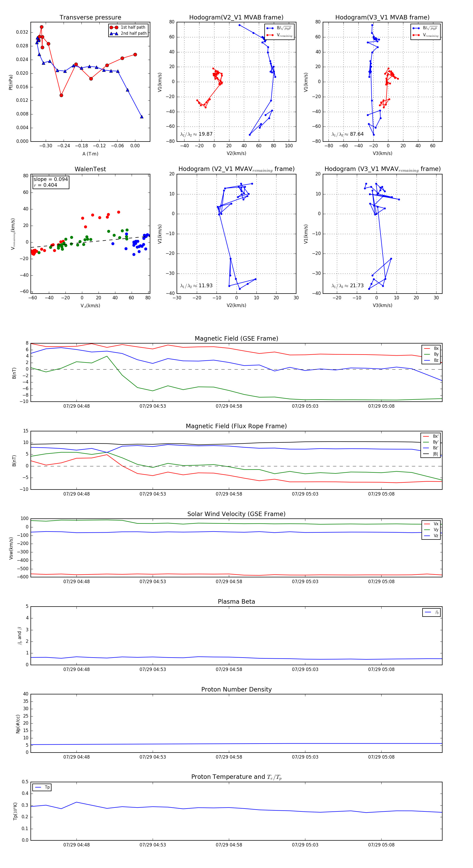The height and width of the screenshot is (868, 473).
Task: Select the Bz' legend entry in Flux Rope plot
Action: 431,448
